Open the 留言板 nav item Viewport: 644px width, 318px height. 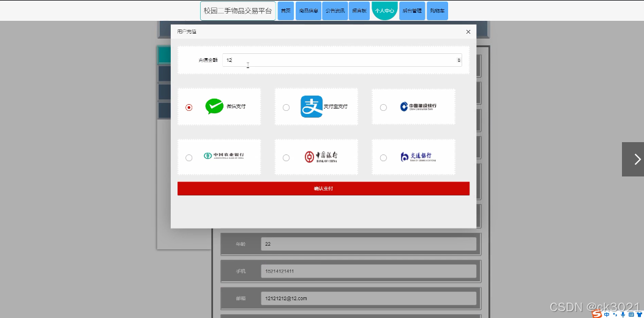(x=359, y=10)
